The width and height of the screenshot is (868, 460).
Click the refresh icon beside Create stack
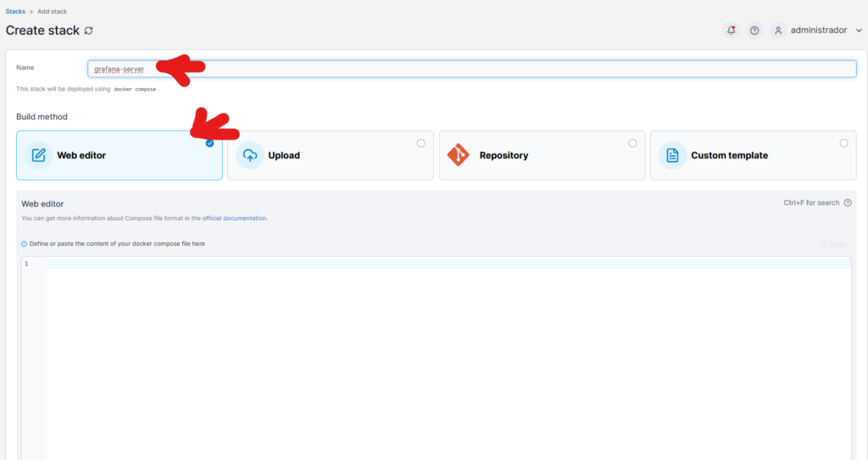click(89, 30)
